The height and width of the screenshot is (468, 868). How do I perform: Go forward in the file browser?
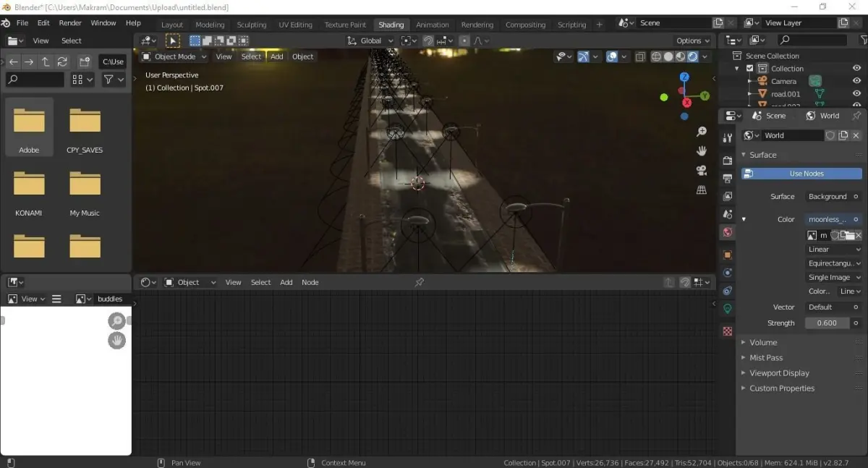tap(30, 61)
